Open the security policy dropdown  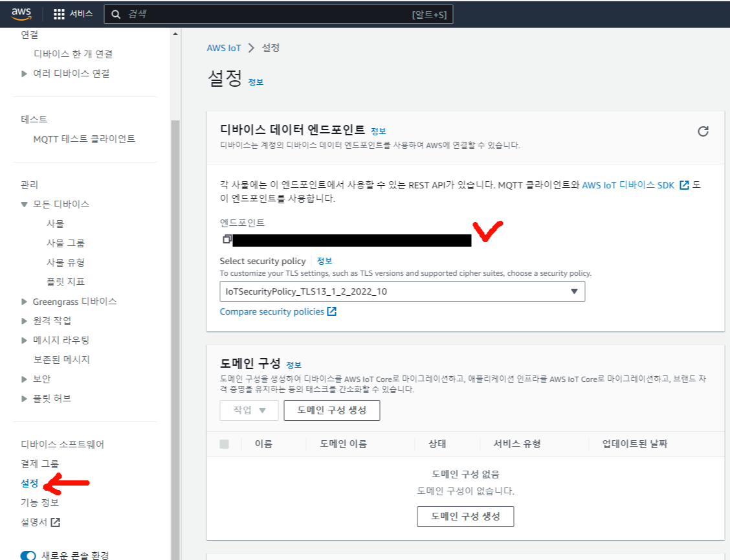click(403, 291)
